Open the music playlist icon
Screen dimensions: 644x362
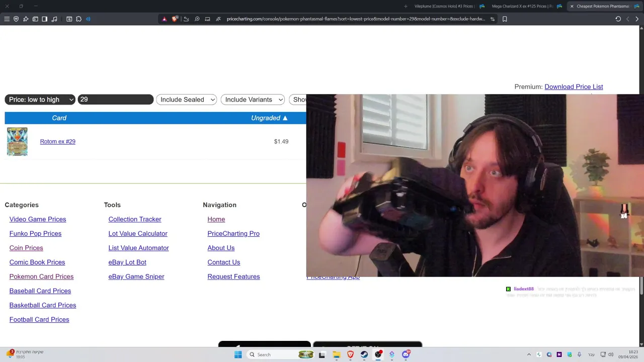pos(54,19)
